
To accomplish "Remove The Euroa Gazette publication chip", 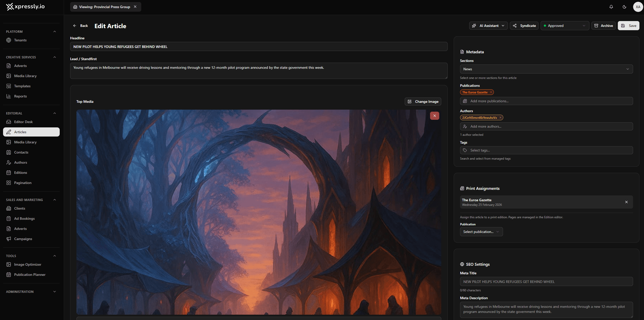I will (491, 92).
